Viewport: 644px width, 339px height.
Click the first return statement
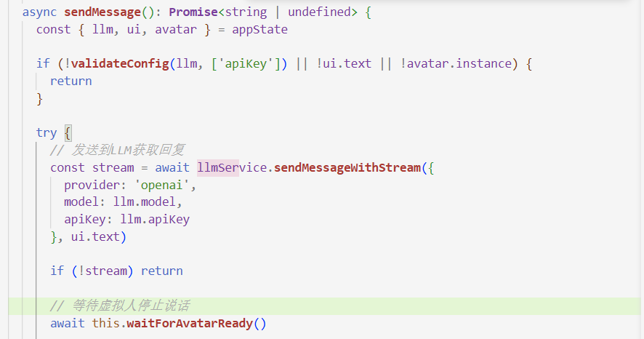[x=71, y=81]
